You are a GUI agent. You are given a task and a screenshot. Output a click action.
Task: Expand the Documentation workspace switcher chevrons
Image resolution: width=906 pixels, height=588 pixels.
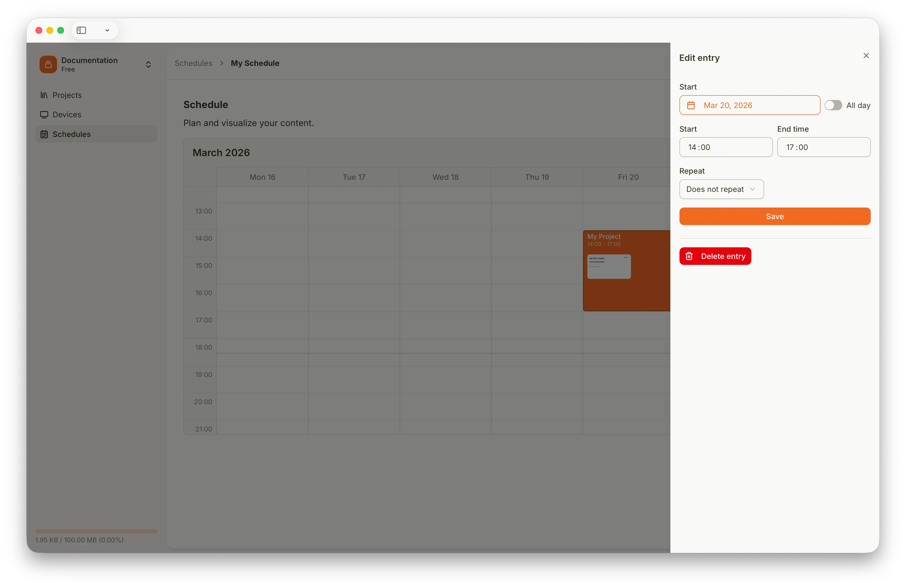(x=149, y=64)
